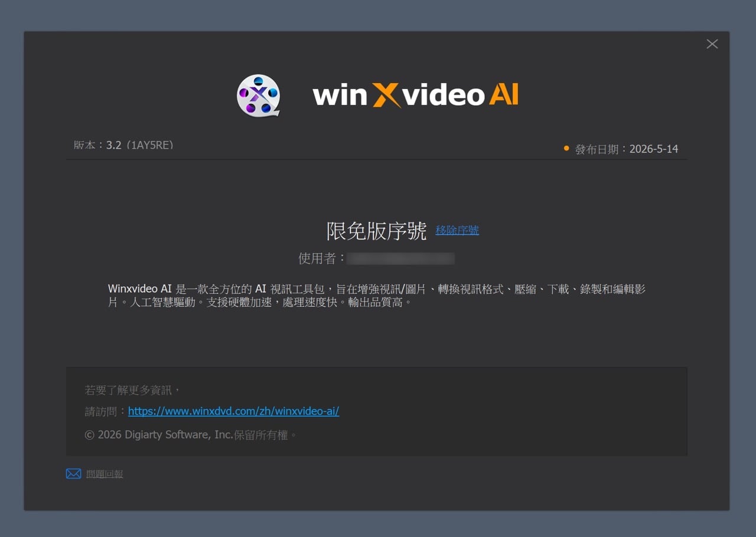
Task: Click the Digiarty Software copyright line
Action: tap(190, 435)
